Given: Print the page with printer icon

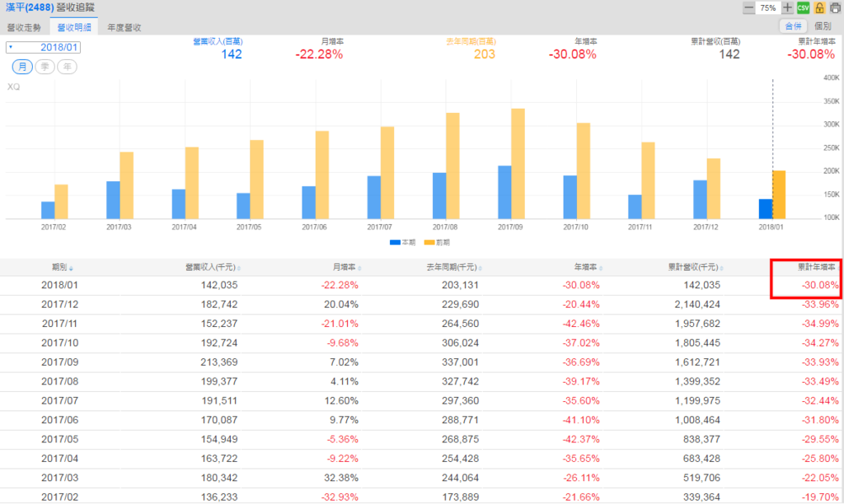Looking at the screenshot, I should point(836,7).
